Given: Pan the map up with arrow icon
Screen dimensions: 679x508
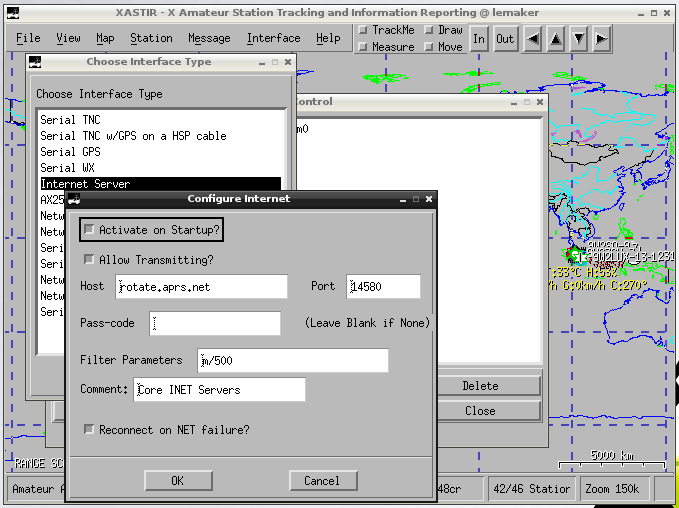Looking at the screenshot, I should click(556, 39).
